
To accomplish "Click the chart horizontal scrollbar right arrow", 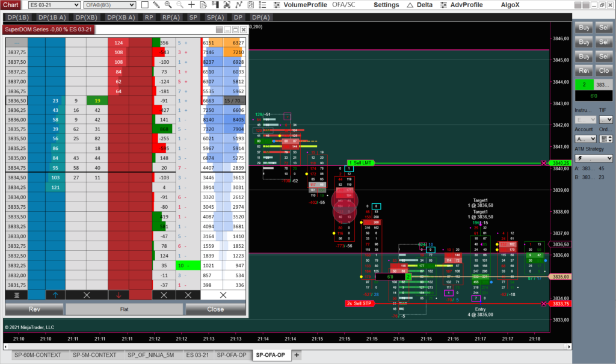I will click(x=569, y=347).
